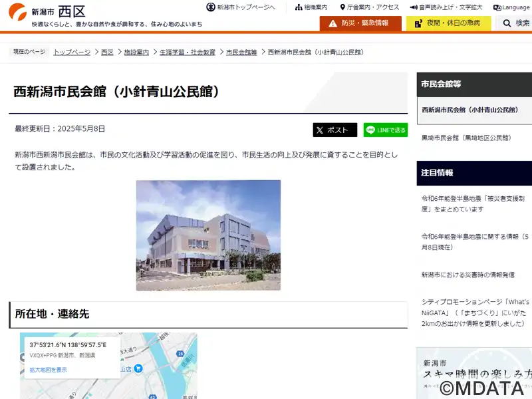Image resolution: width=532 pixels, height=399 pixels.
Task: Open 新潟市トップページへ link
Action: pyautogui.click(x=246, y=7)
